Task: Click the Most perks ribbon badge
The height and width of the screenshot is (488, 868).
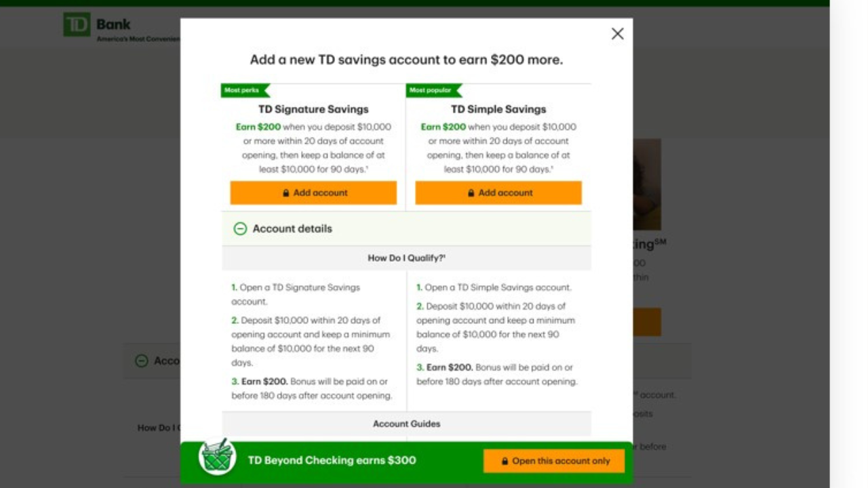Action: tap(245, 90)
